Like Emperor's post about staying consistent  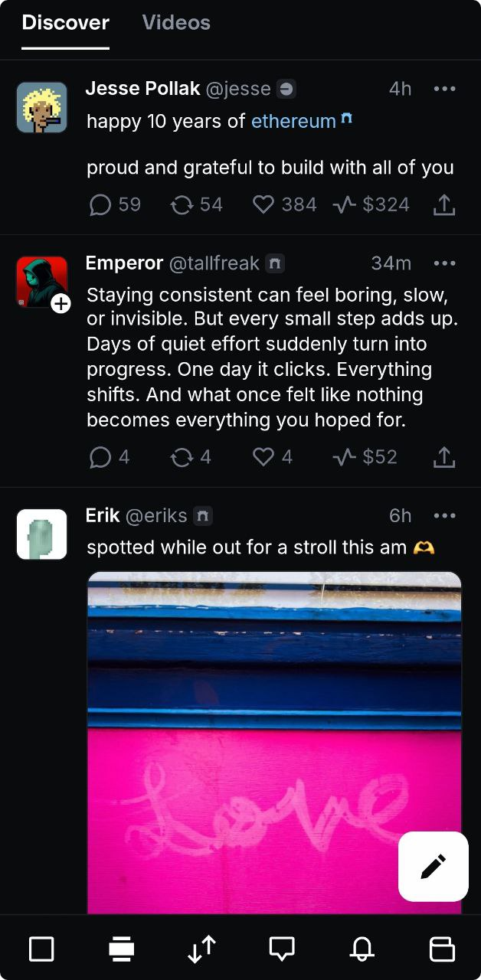tap(263, 457)
